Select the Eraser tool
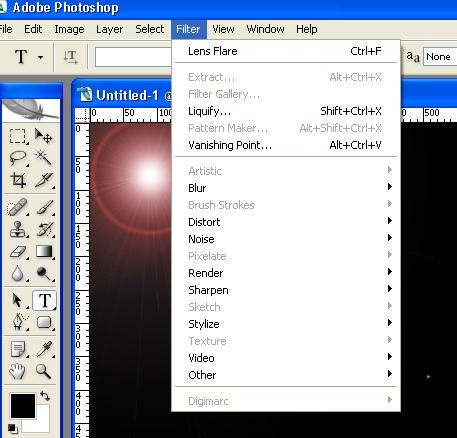This screenshot has height=438, width=457. click(17, 252)
